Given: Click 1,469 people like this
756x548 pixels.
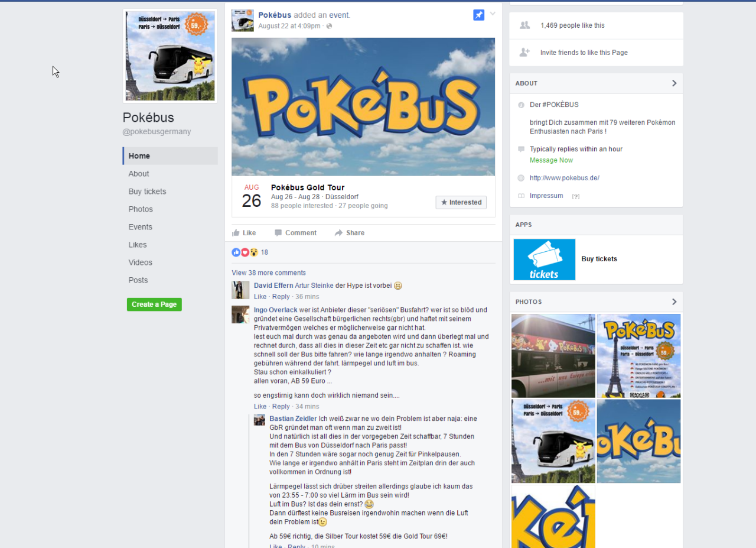Looking at the screenshot, I should 572,25.
